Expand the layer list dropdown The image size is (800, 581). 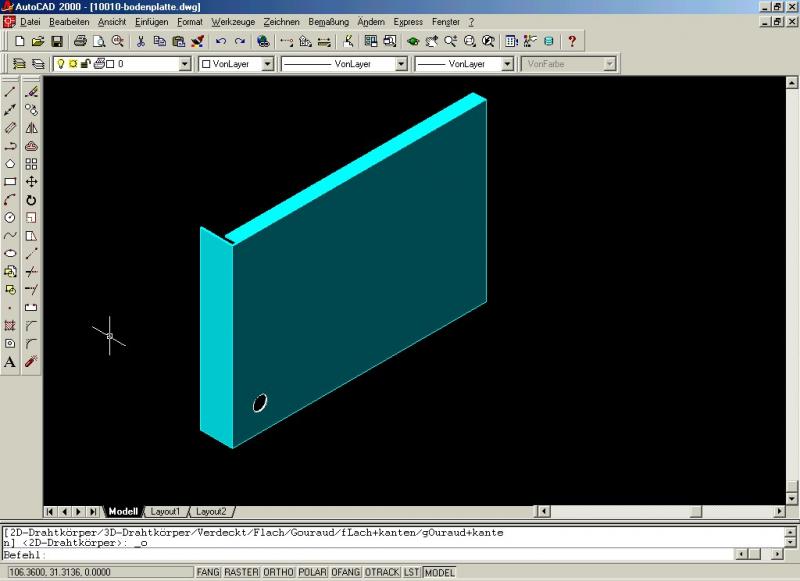pyautogui.click(x=184, y=64)
